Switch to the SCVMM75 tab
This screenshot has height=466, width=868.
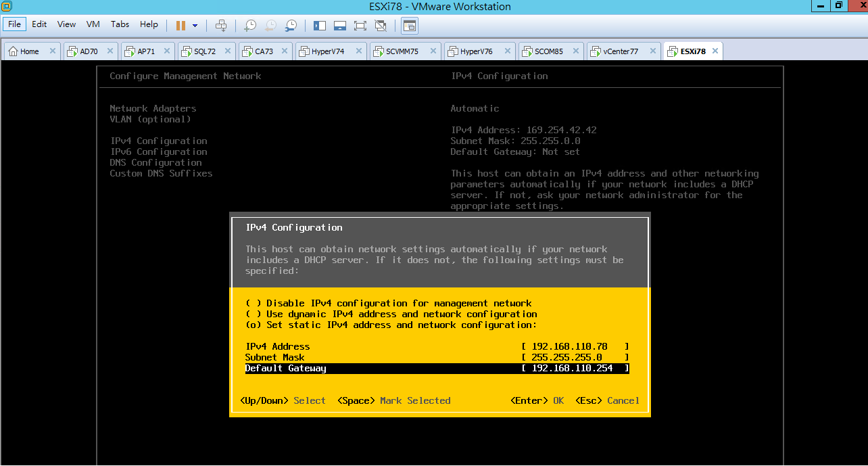pos(405,51)
